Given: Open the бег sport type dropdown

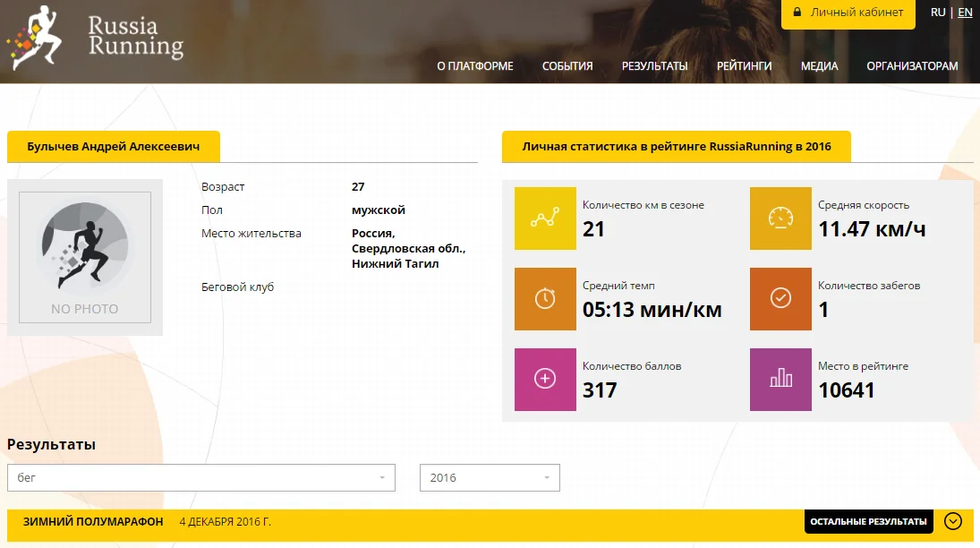Looking at the screenshot, I should click(200, 477).
